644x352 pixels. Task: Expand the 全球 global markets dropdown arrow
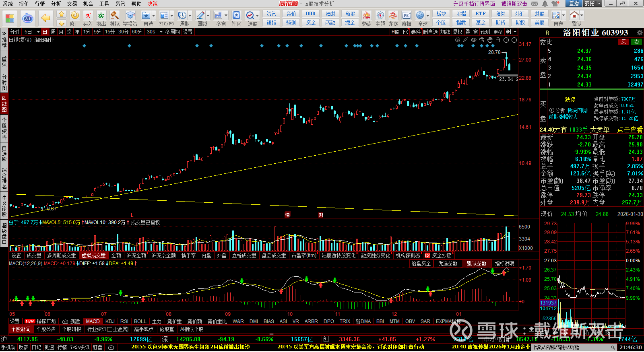pos(427,16)
